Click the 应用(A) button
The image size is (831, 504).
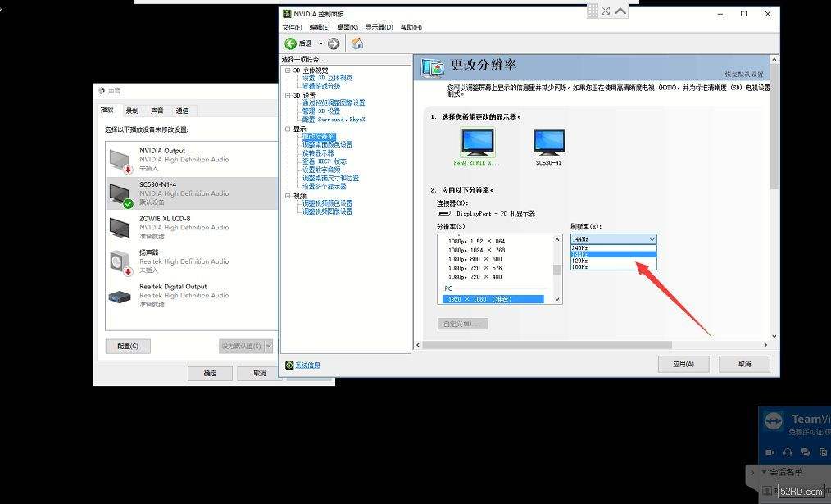[x=683, y=363]
